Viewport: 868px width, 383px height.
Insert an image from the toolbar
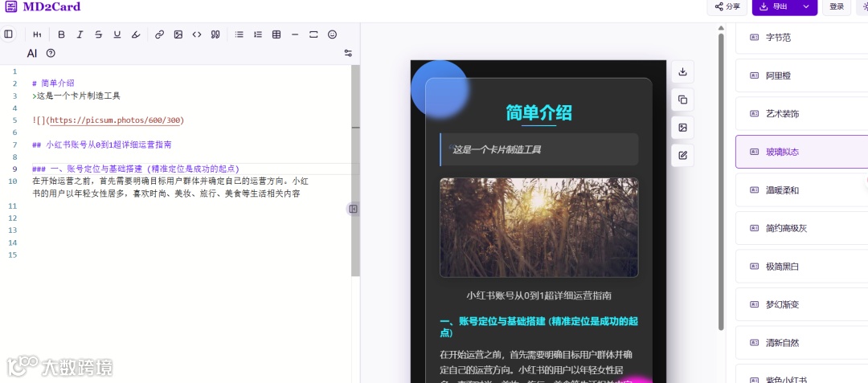[178, 35]
